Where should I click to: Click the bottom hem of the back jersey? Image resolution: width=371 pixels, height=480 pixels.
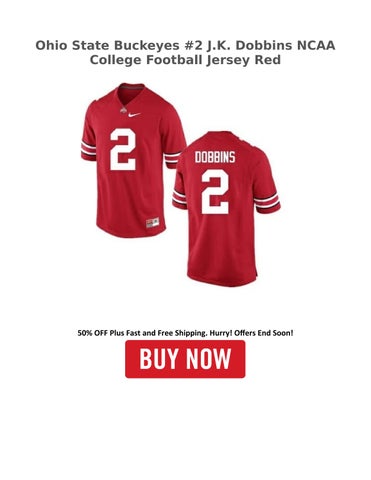222,280
